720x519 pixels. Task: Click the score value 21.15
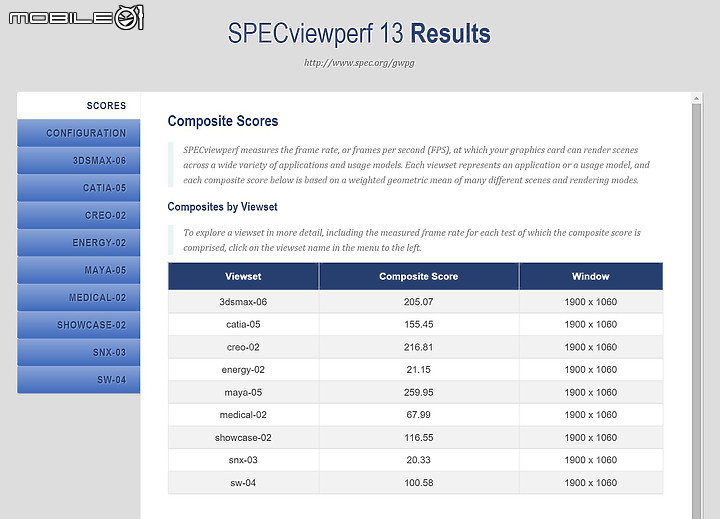click(x=419, y=370)
